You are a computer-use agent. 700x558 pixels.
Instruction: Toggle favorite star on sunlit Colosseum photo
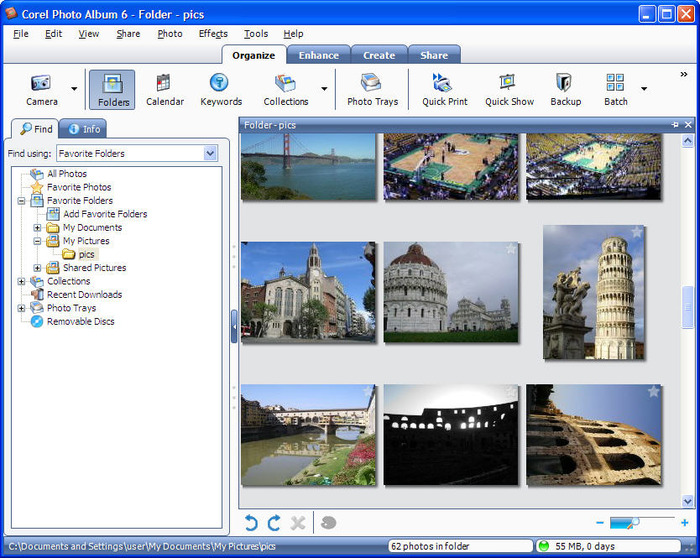pyautogui.click(x=654, y=391)
